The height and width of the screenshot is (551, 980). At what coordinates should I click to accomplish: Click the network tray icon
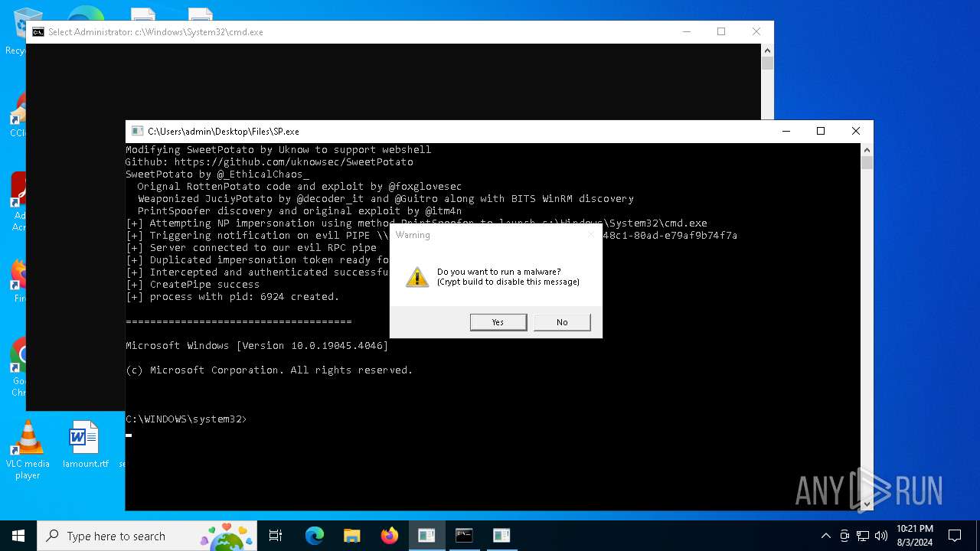click(863, 536)
